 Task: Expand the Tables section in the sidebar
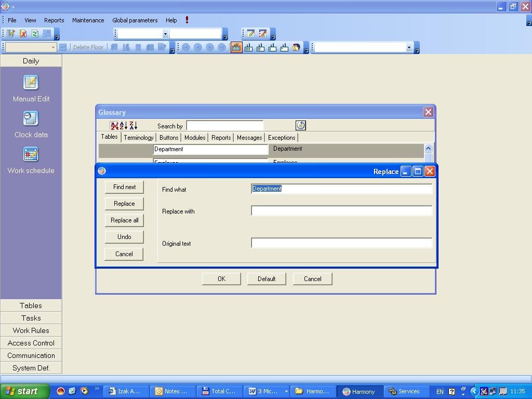point(31,305)
